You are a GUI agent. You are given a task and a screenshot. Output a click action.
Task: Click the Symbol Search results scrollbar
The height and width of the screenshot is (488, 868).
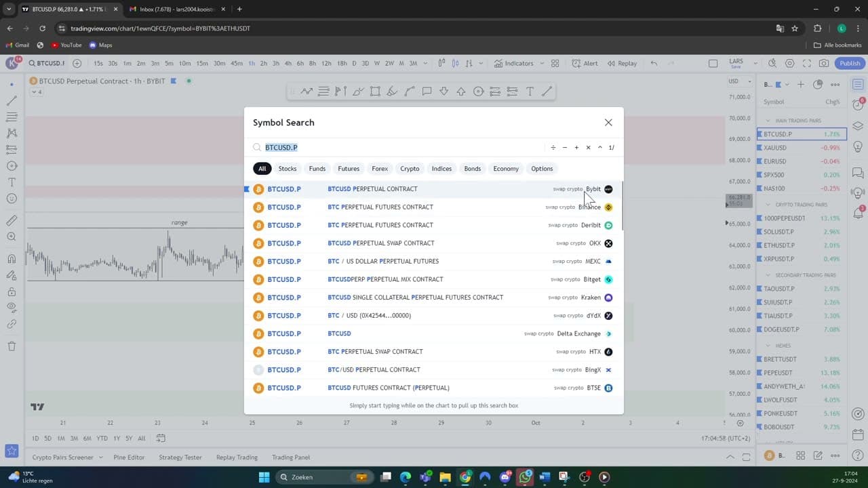coord(621,206)
